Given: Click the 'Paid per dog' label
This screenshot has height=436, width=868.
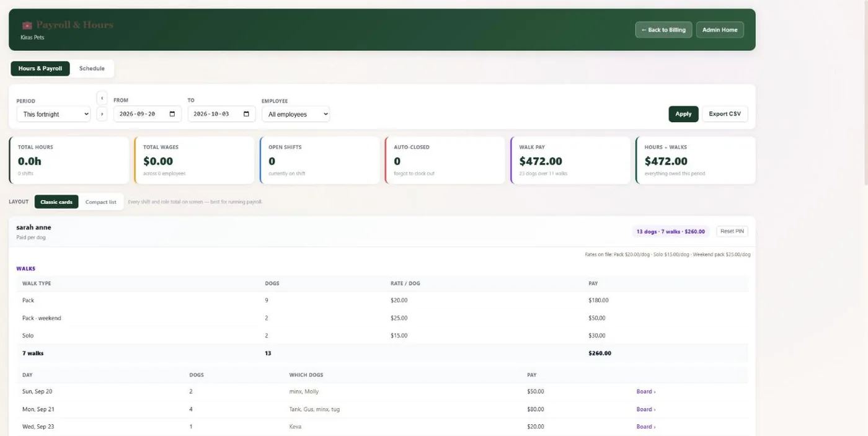Looking at the screenshot, I should (30, 238).
